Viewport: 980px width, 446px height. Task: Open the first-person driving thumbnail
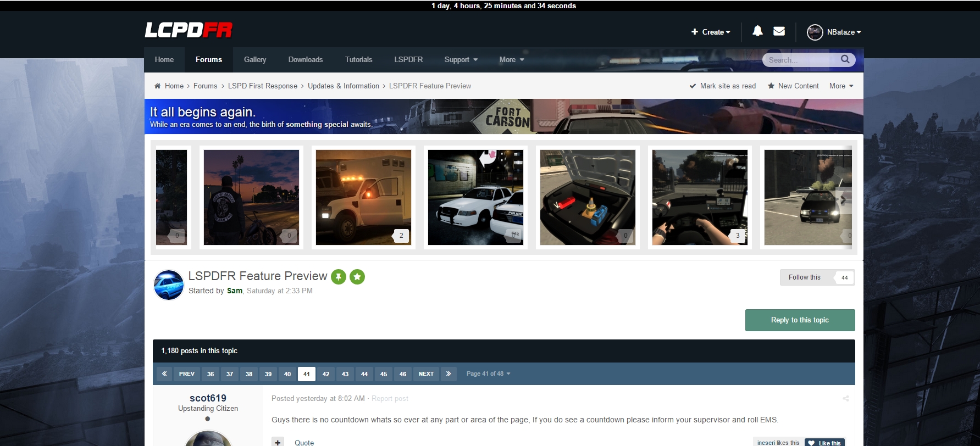click(x=700, y=198)
